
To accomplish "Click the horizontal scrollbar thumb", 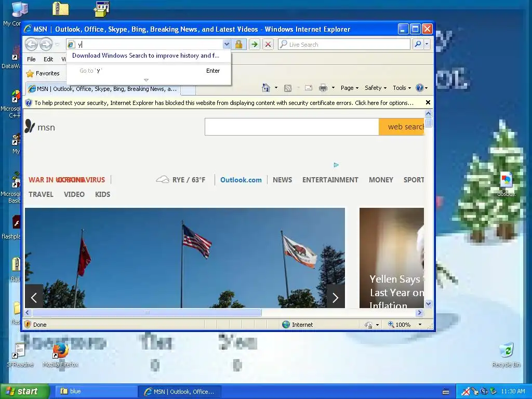I will 147,312.
